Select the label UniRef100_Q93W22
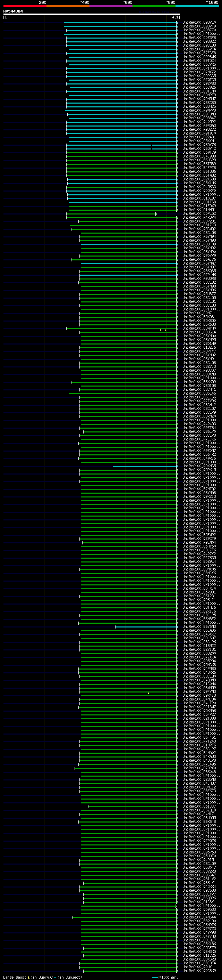222x980 pixels. (x=199, y=41)
